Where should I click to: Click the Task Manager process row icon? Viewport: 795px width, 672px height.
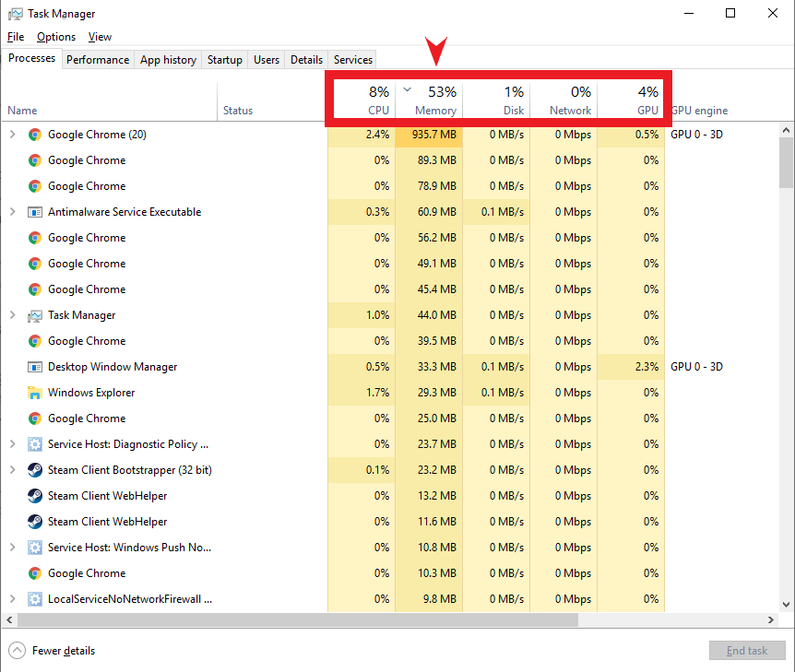click(x=34, y=316)
